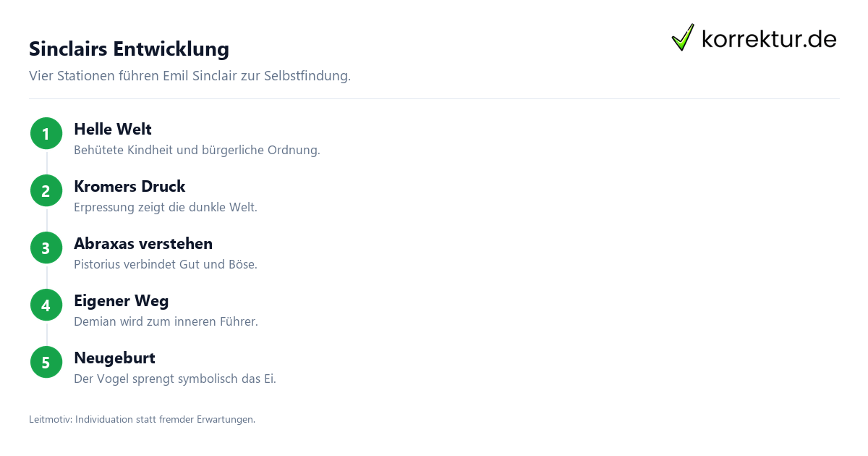Click the Demian wird zum inneren Führer text
This screenshot has height=456, width=868.
pos(166,322)
